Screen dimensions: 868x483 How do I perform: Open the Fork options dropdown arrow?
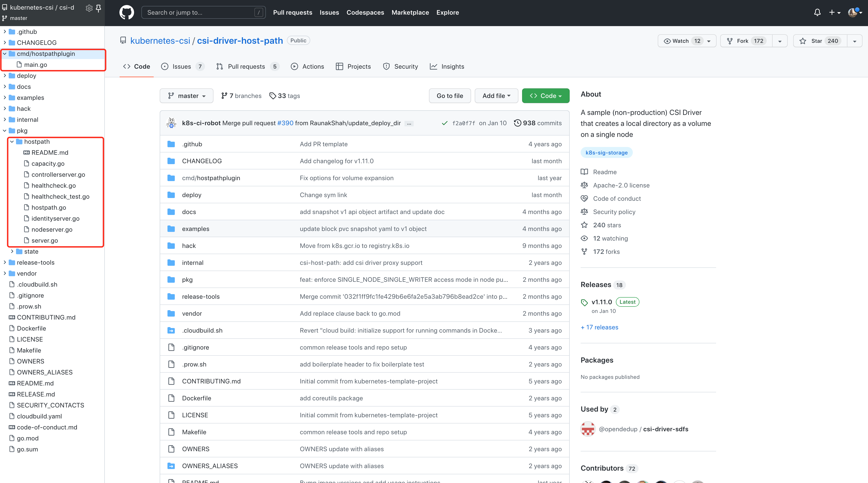(x=780, y=41)
